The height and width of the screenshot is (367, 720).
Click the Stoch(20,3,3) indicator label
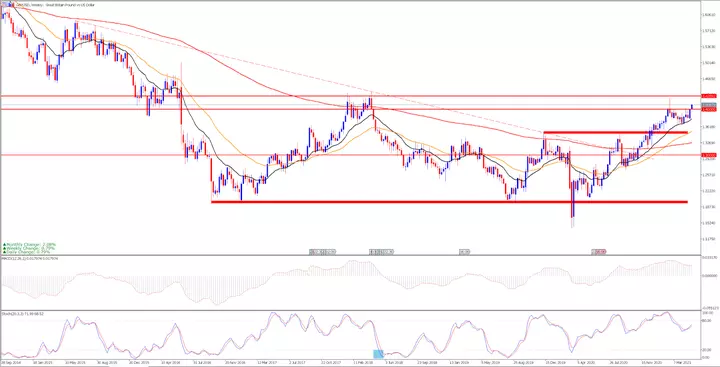[22, 314]
